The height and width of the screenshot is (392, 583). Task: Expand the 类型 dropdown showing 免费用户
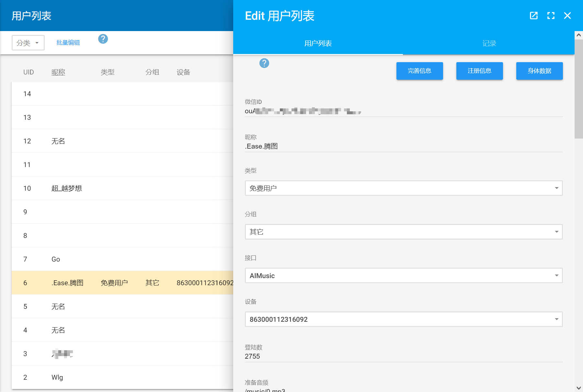tap(404, 188)
